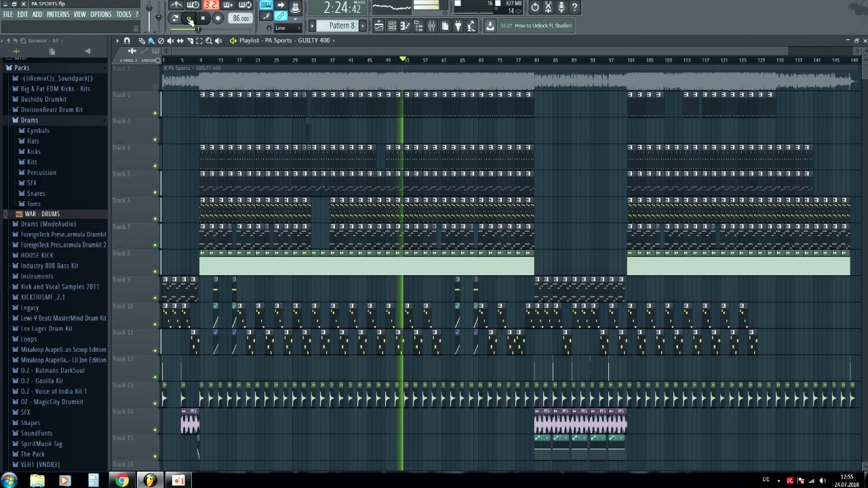
Task: Open the VIEW menu
Action: pyautogui.click(x=79, y=14)
